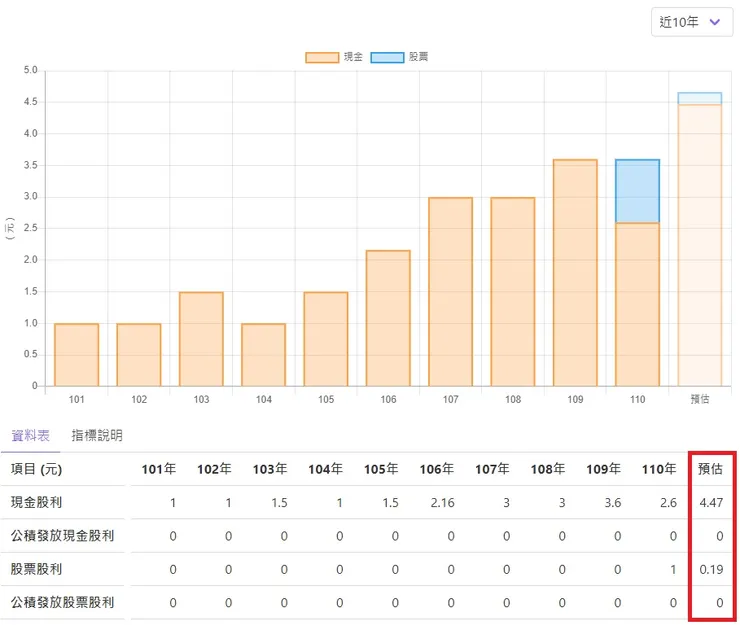Select the 105 cash dividend bar

326,339
